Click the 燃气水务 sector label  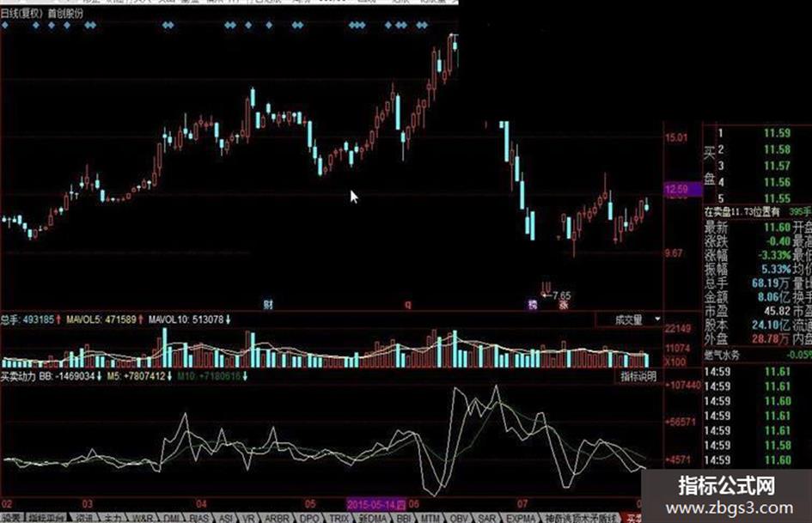coord(722,356)
